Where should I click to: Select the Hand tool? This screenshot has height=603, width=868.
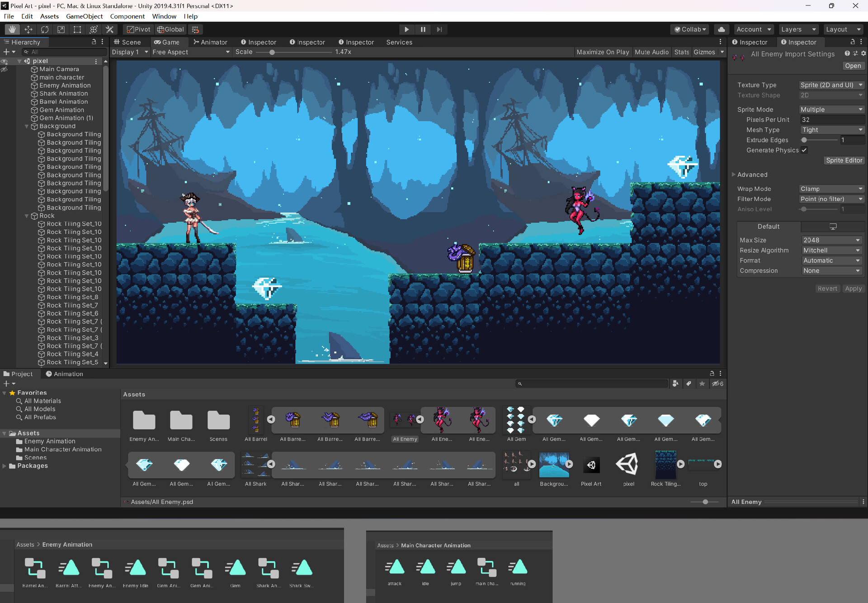click(x=12, y=29)
